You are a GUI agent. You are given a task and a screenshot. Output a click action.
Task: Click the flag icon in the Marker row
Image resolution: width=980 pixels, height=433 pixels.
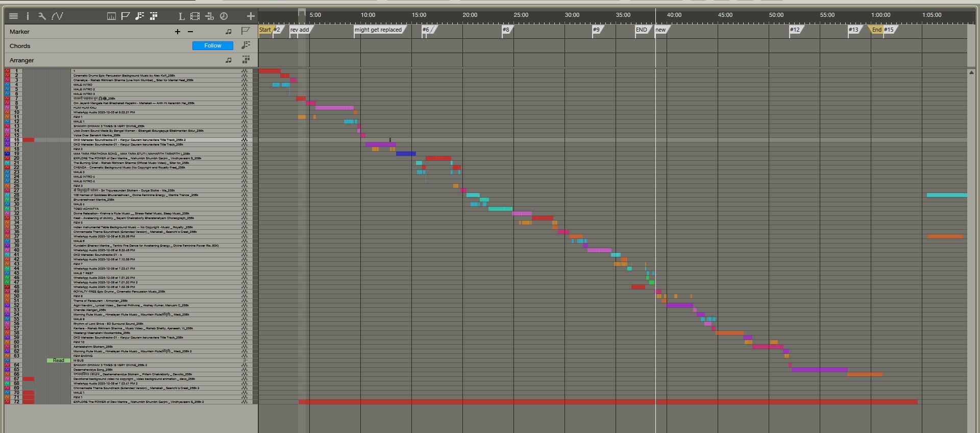coord(246,31)
